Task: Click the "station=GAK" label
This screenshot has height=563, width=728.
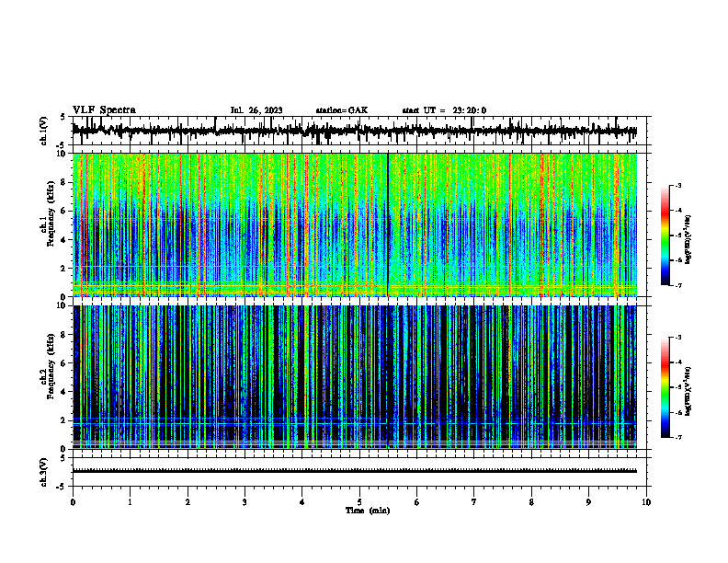Action: pyautogui.click(x=342, y=110)
